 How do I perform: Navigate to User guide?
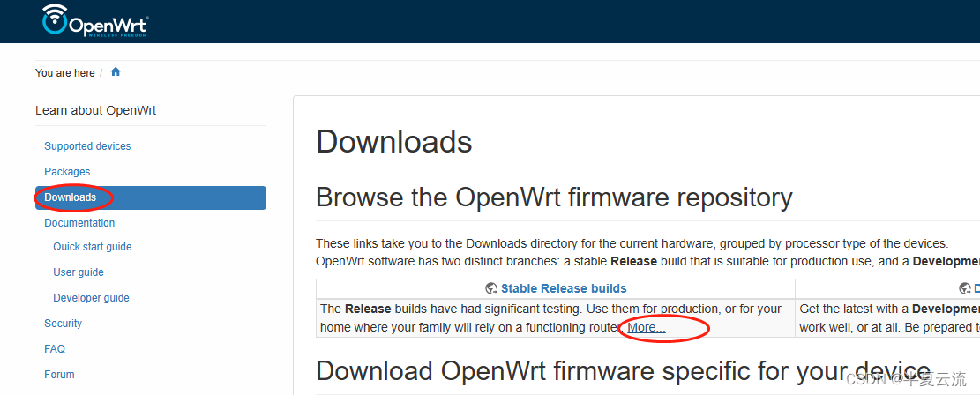tap(79, 272)
